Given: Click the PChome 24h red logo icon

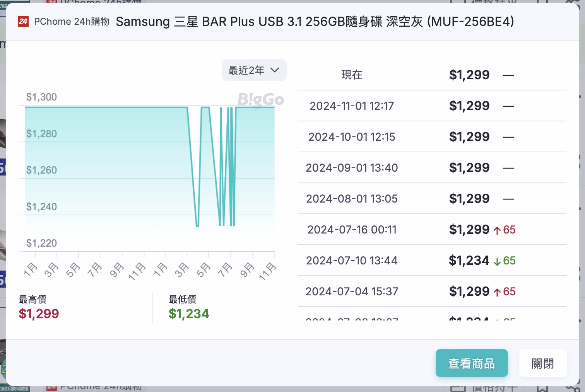Looking at the screenshot, I should pos(23,22).
